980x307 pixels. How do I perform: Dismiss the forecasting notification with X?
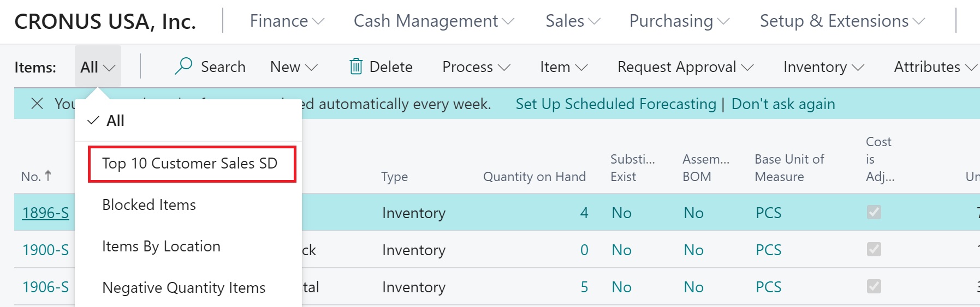click(37, 104)
